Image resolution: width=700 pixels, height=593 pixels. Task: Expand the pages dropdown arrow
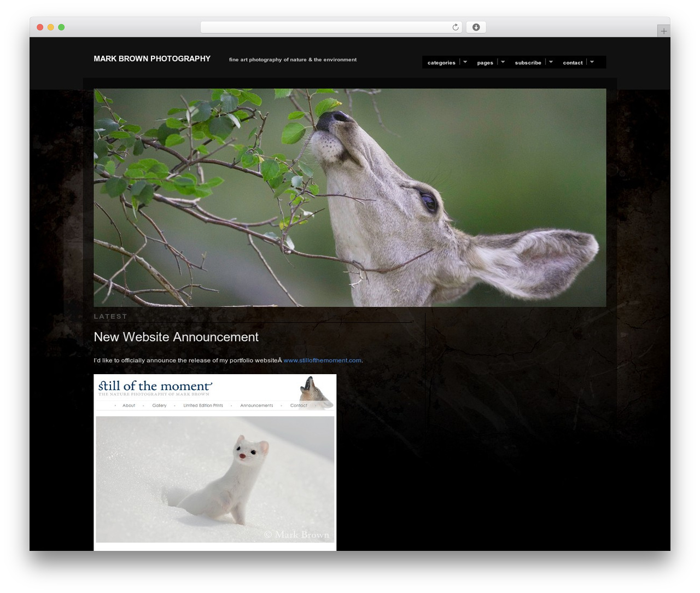click(x=503, y=62)
